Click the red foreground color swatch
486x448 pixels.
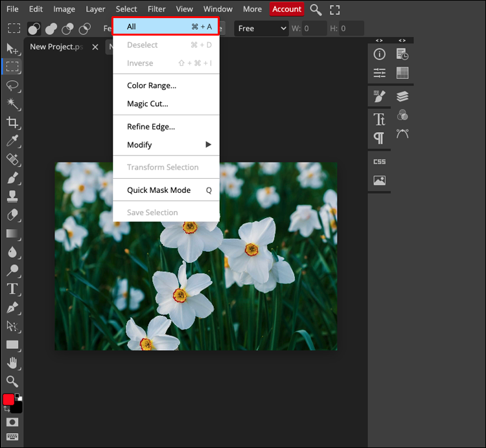8,399
